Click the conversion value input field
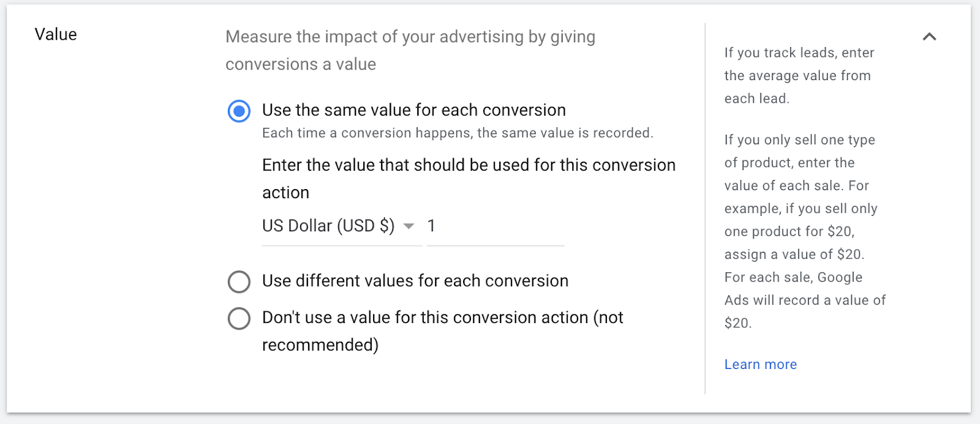 pos(495,226)
